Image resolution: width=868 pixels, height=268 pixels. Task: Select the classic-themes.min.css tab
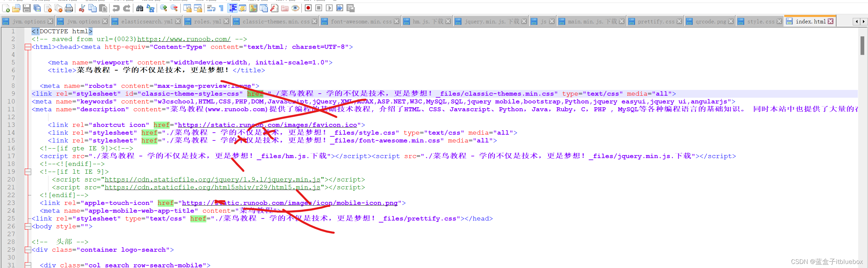pos(276,21)
